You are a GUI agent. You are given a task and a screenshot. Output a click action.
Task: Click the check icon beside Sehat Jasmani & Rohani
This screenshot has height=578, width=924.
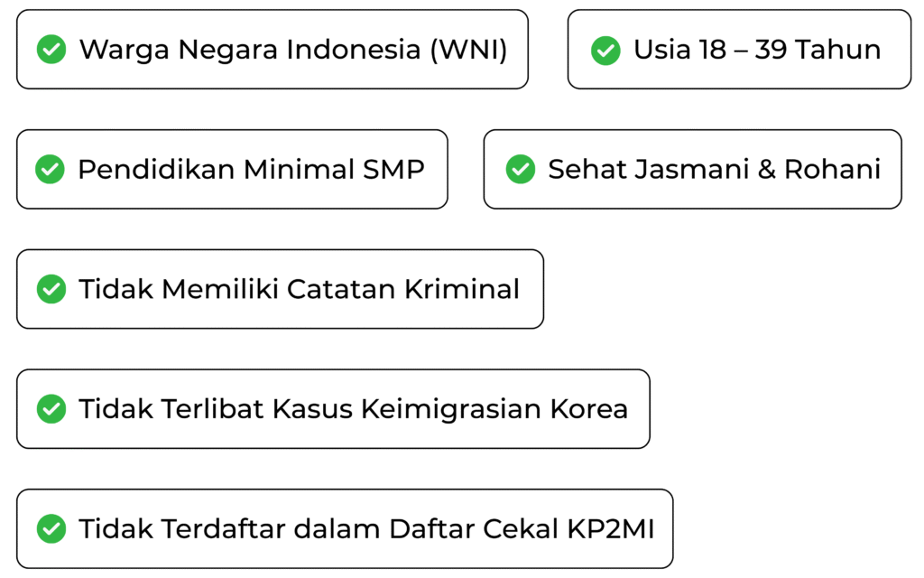tap(521, 169)
